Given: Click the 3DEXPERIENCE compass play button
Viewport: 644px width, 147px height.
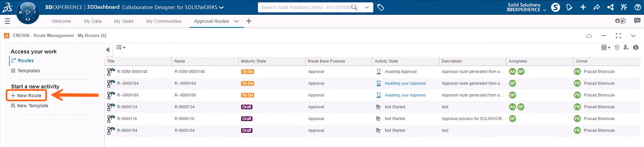Looking at the screenshot, I should (x=28, y=12).
